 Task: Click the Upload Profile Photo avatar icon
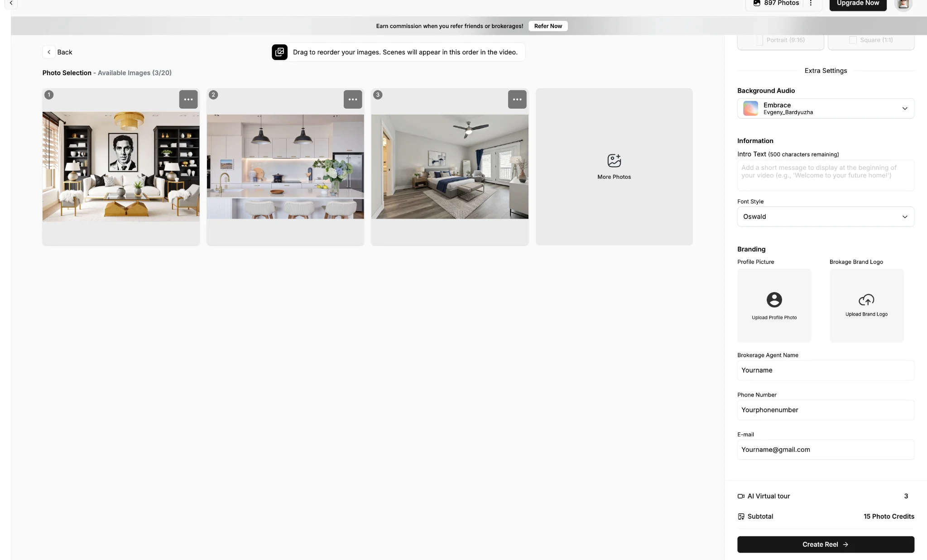(774, 300)
